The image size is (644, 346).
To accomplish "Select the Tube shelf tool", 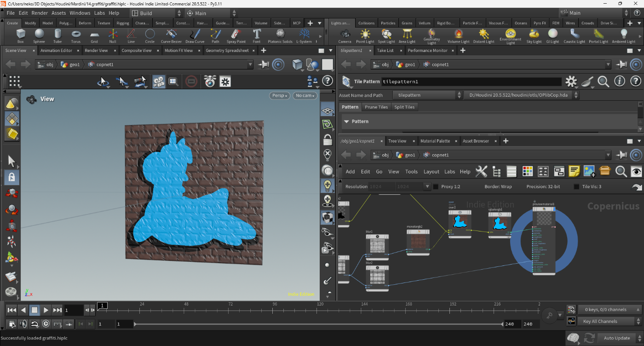I will 57,36.
